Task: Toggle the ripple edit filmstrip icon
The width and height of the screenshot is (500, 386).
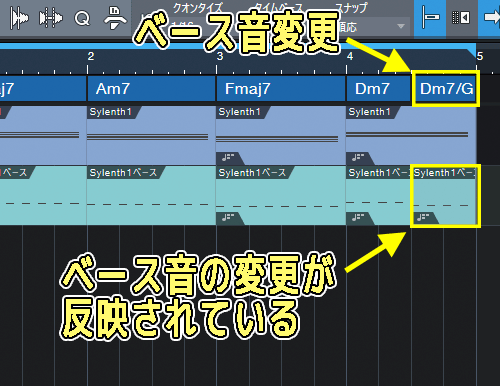Action: [x=461, y=17]
